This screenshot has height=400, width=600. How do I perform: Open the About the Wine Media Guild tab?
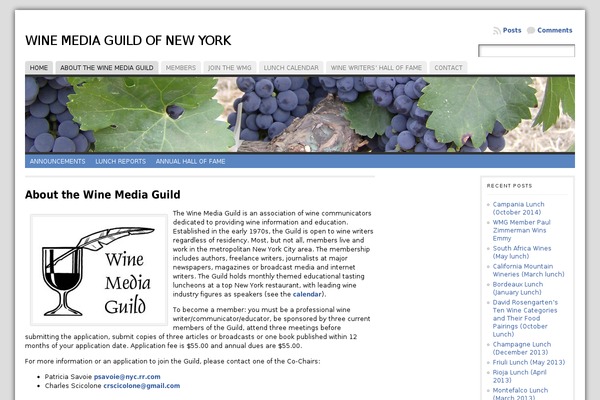click(107, 67)
